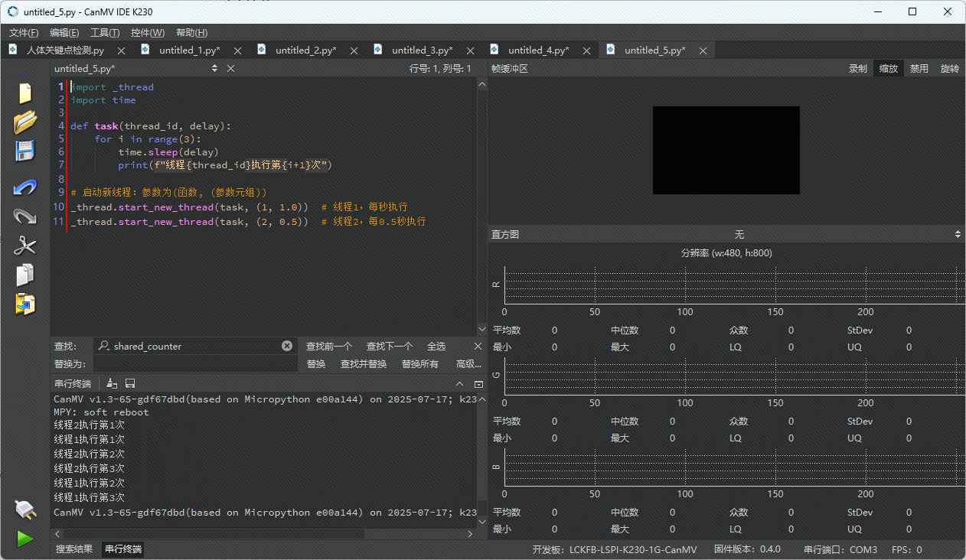This screenshot has height=560, width=966.
Task: Close the untitled_2.py tab
Action: [354, 50]
